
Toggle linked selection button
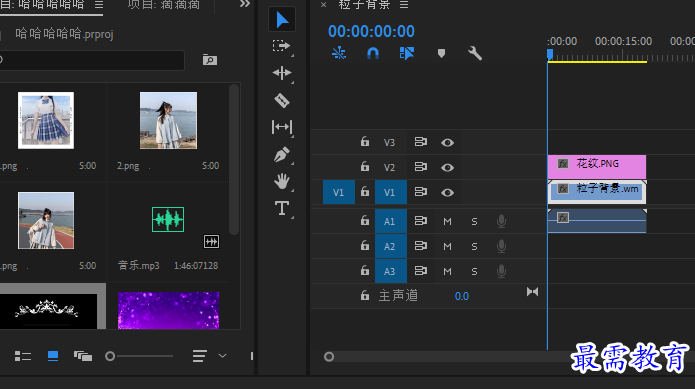tap(407, 54)
